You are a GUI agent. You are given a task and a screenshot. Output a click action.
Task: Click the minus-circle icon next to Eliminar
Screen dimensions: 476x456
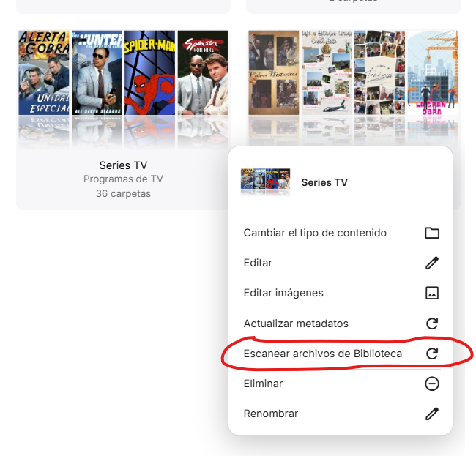[432, 384]
